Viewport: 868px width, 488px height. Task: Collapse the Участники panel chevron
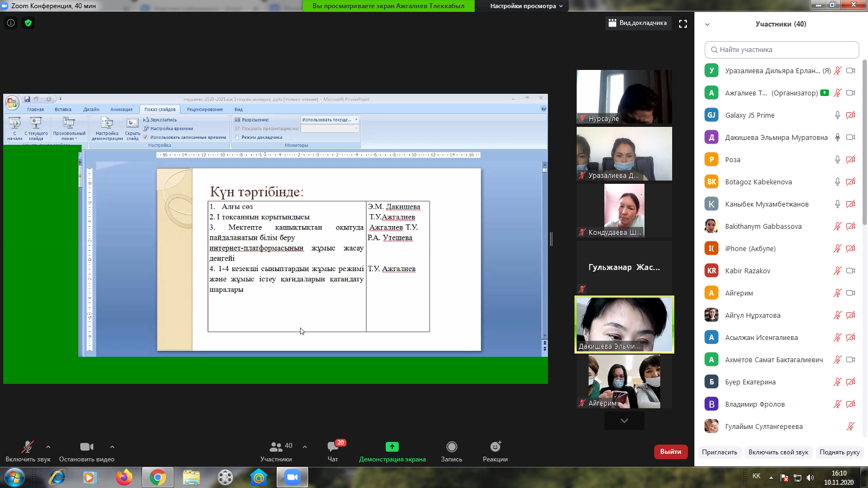coord(707,24)
